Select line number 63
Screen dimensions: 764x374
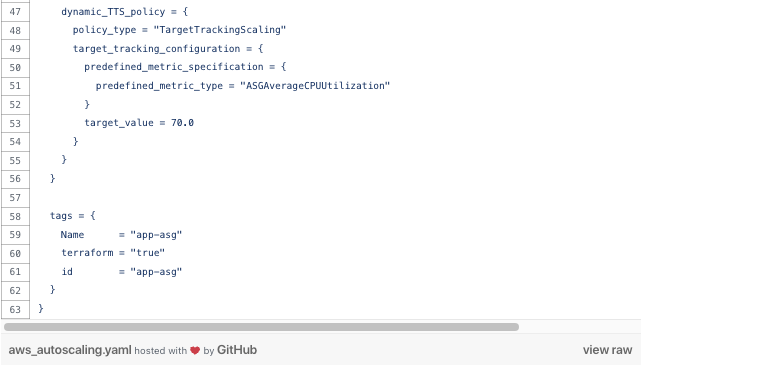point(15,309)
